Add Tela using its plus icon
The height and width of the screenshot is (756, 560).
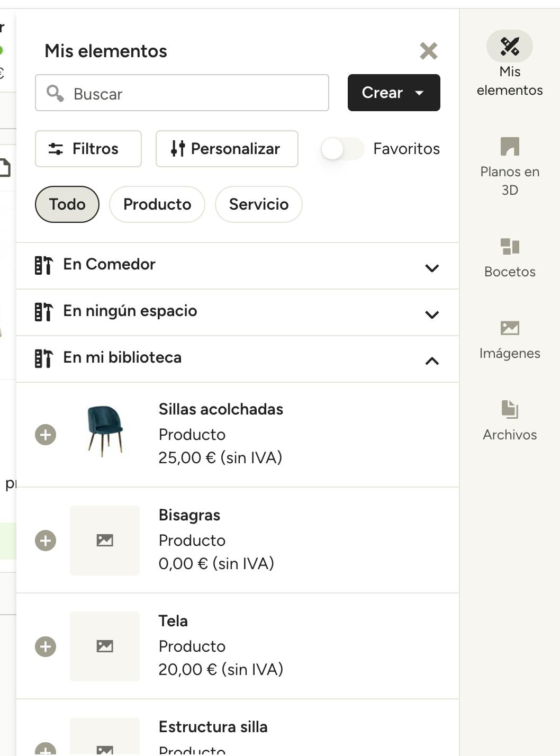tap(46, 646)
